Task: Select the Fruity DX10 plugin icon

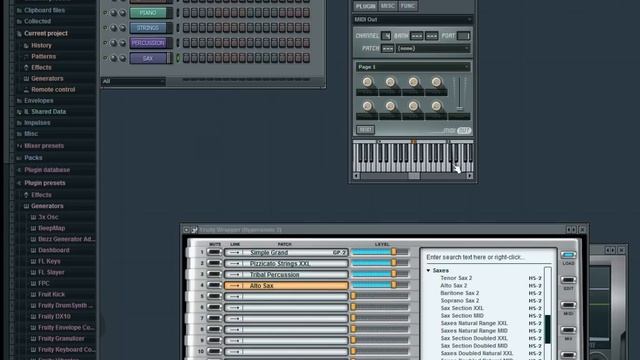Action: [x=33, y=316]
